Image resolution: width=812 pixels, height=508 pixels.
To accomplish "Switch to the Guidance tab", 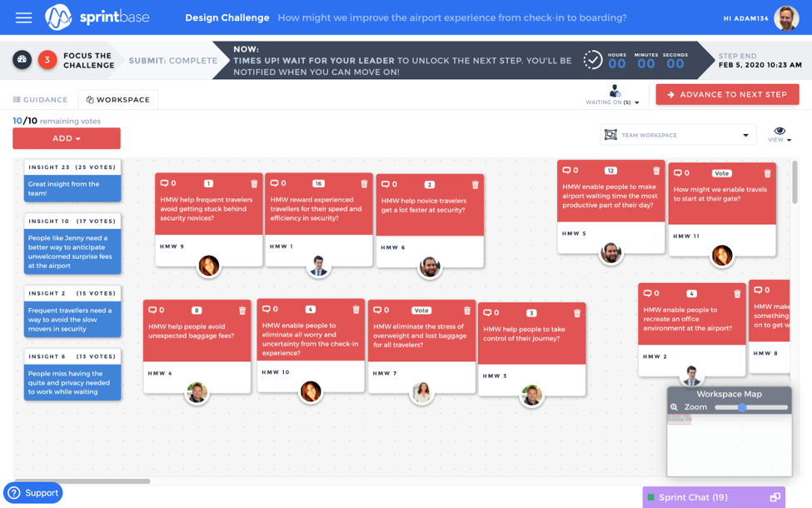I will [40, 100].
